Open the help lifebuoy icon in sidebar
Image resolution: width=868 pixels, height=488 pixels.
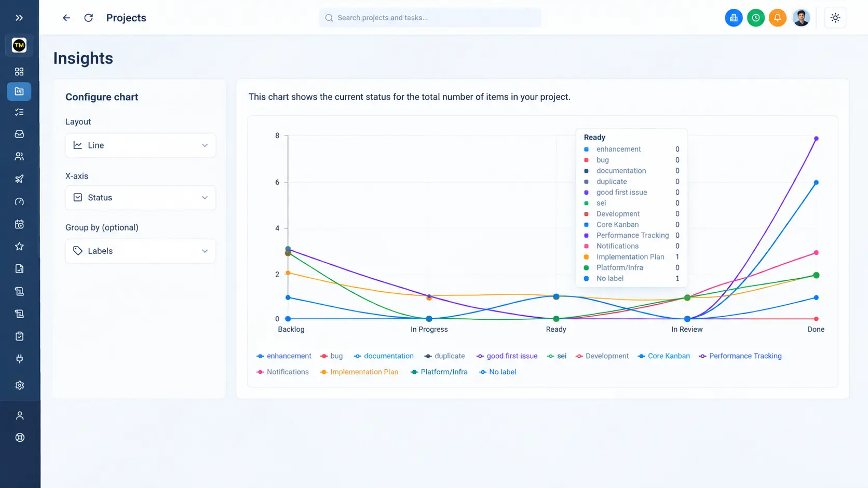click(x=19, y=437)
